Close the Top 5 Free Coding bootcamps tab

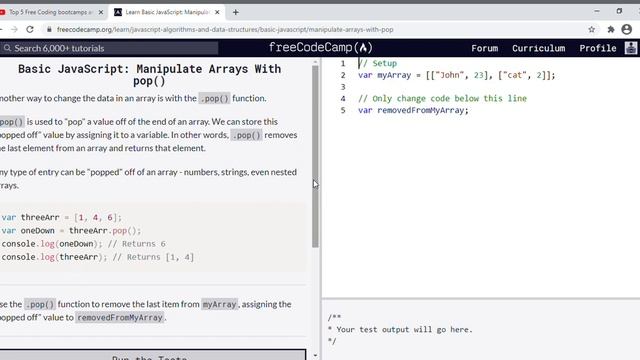[x=101, y=12]
